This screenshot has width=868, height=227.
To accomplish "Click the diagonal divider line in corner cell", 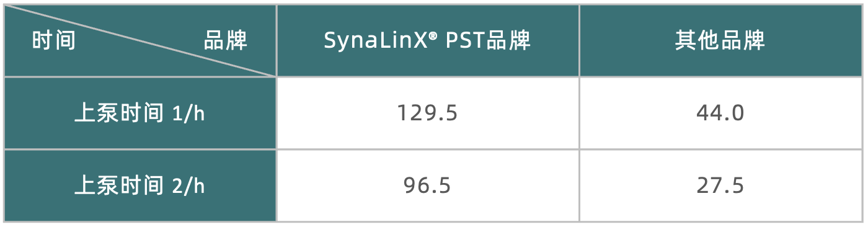I will [x=140, y=41].
